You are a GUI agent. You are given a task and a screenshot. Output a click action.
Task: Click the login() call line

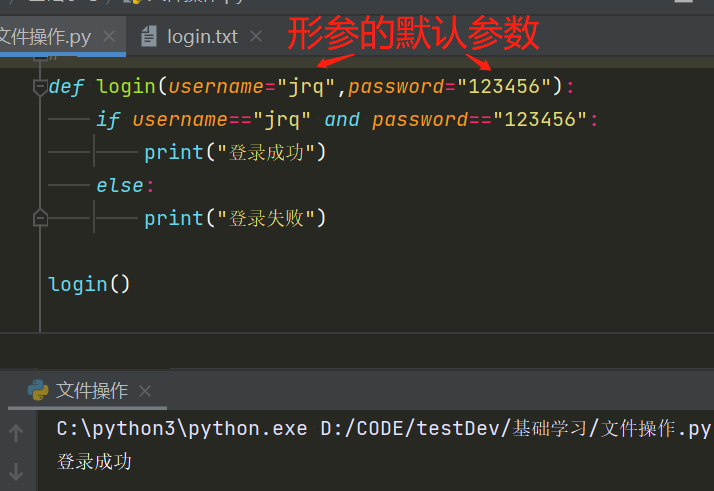pyautogui.click(x=89, y=284)
